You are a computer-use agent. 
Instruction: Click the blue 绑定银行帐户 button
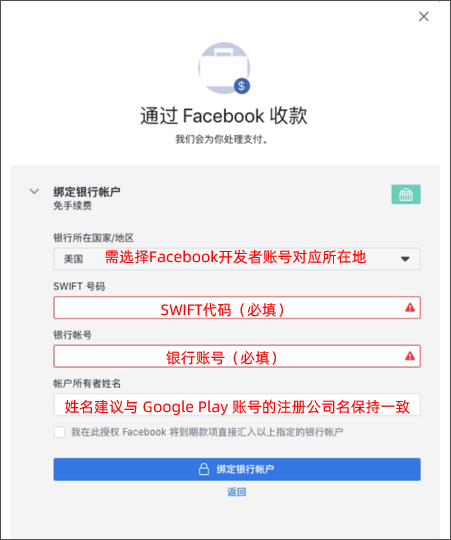237,469
